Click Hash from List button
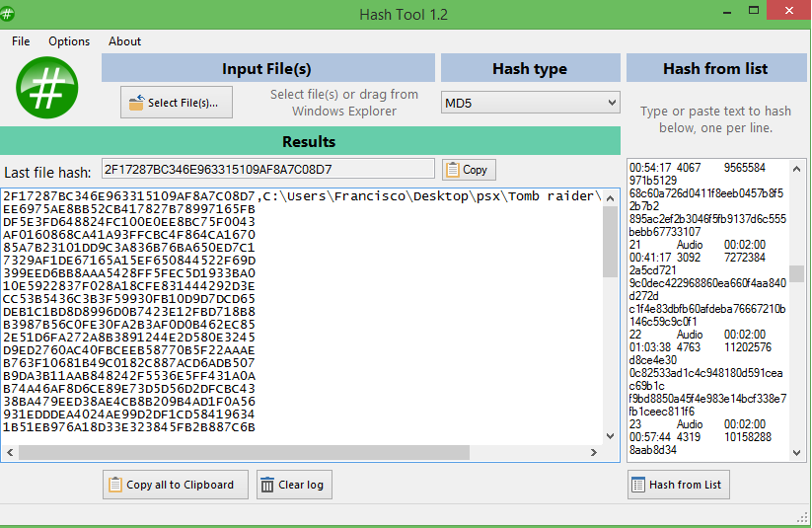The image size is (812, 528). pyautogui.click(x=679, y=485)
